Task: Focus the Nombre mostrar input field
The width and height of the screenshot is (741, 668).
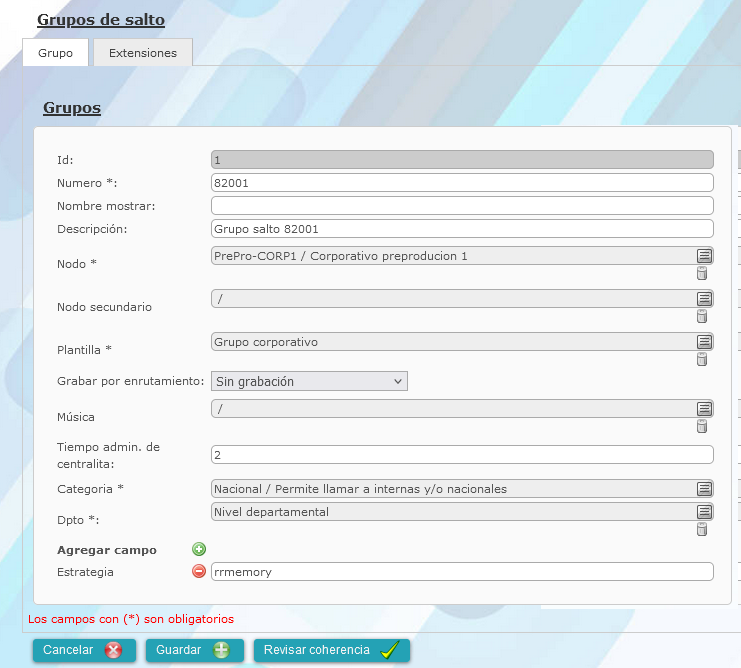Action: coord(462,206)
